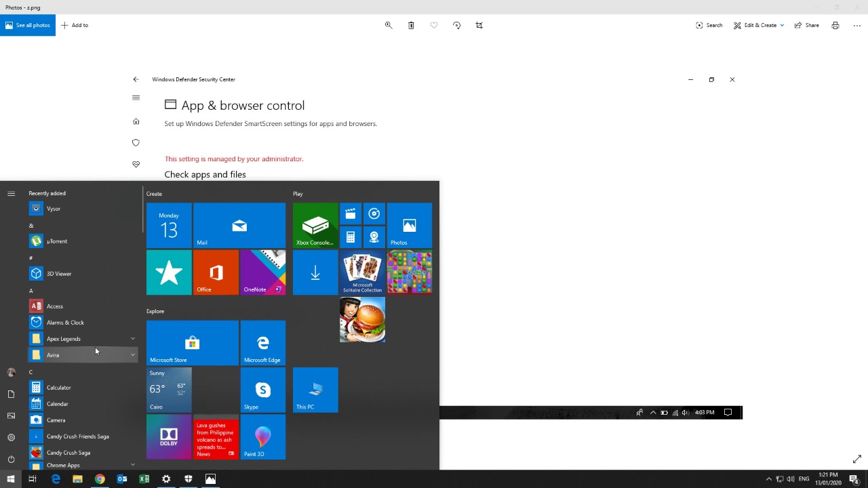
Task: Click the user account avatar
Action: [x=11, y=372]
